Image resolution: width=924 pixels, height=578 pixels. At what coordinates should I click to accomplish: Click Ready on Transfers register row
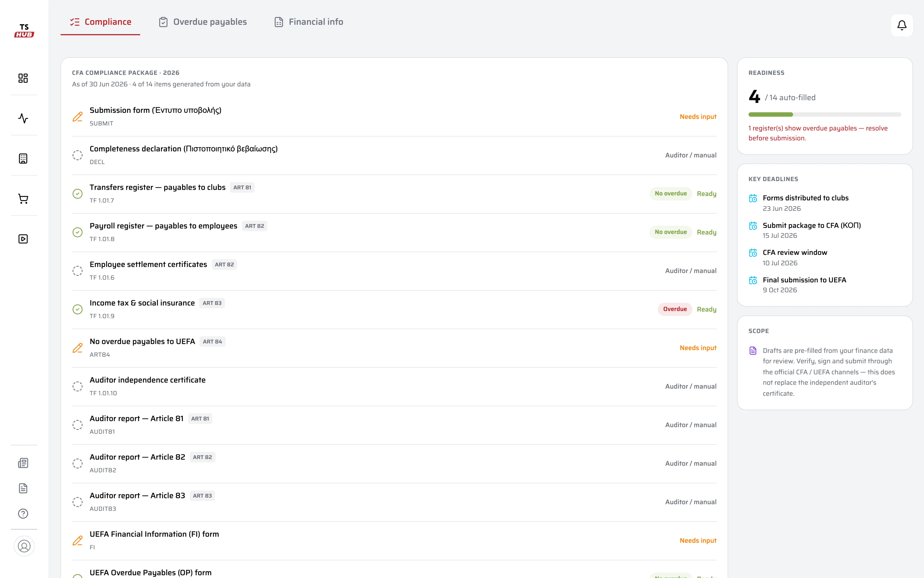pyautogui.click(x=706, y=194)
